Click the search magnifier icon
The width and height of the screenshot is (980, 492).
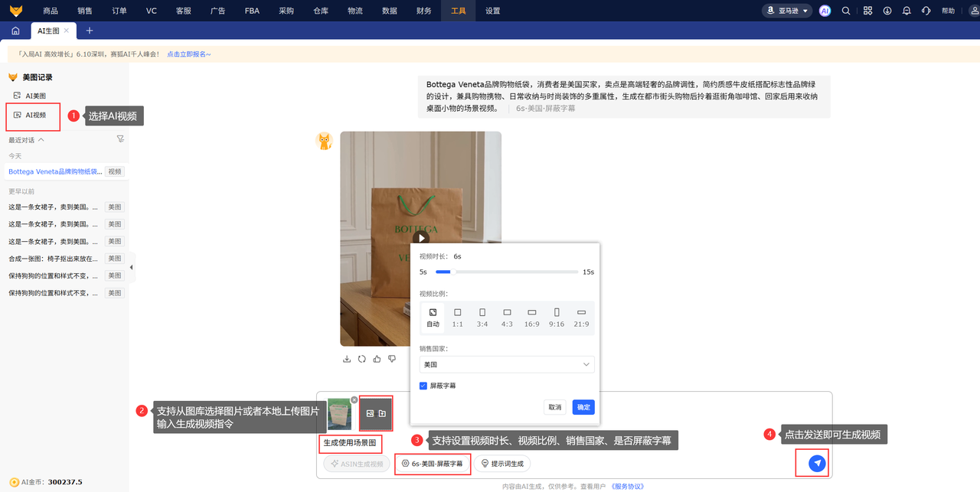(x=846, y=11)
